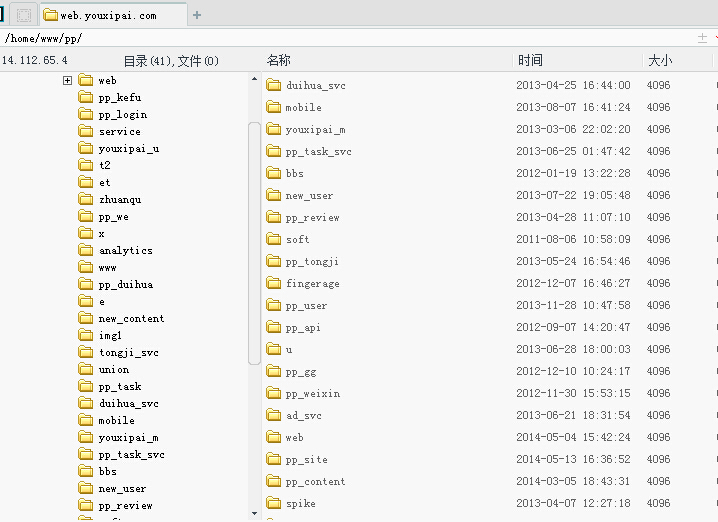This screenshot has height=522, width=718.
Task: Click pp_content folder icon in file list
Action: click(274, 481)
